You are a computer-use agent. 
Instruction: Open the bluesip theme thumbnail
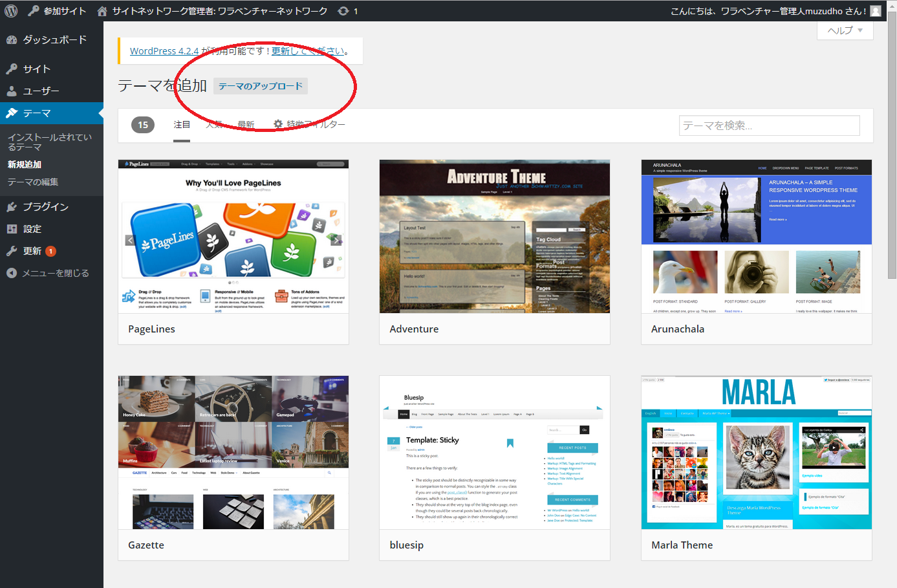point(495,453)
